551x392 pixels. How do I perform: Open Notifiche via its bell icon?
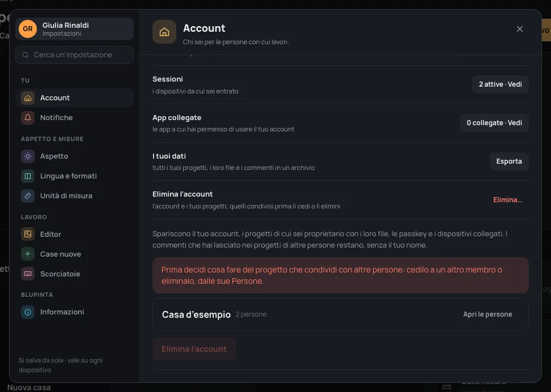point(28,118)
